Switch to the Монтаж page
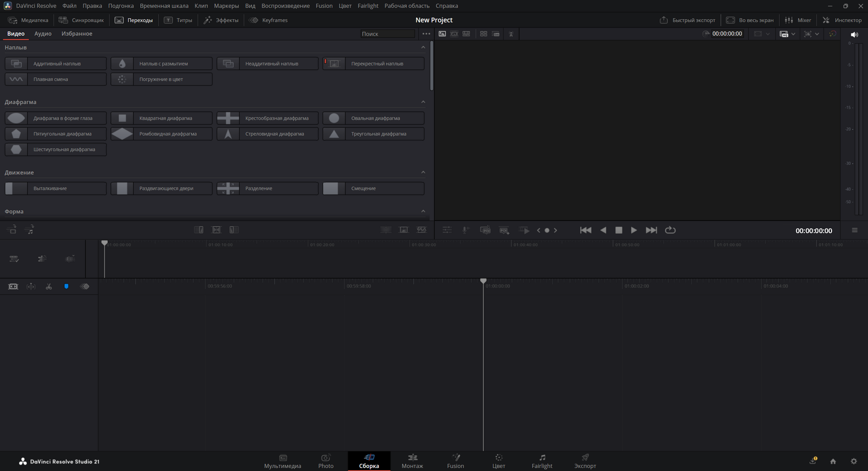The height and width of the screenshot is (471, 868). 412,461
